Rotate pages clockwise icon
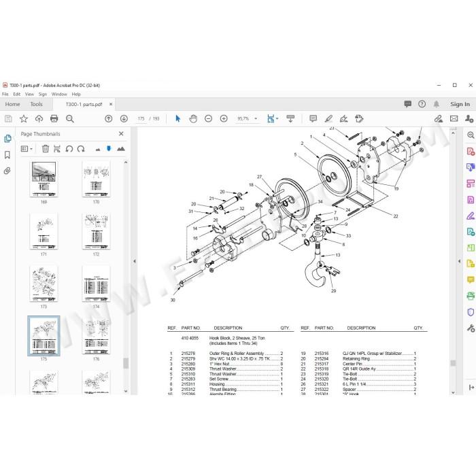The height and width of the screenshot is (476, 476). point(81,149)
